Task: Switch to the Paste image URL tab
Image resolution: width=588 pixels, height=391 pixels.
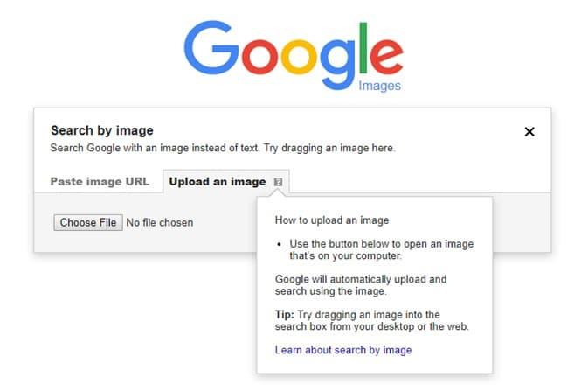Action: pyautogui.click(x=100, y=182)
